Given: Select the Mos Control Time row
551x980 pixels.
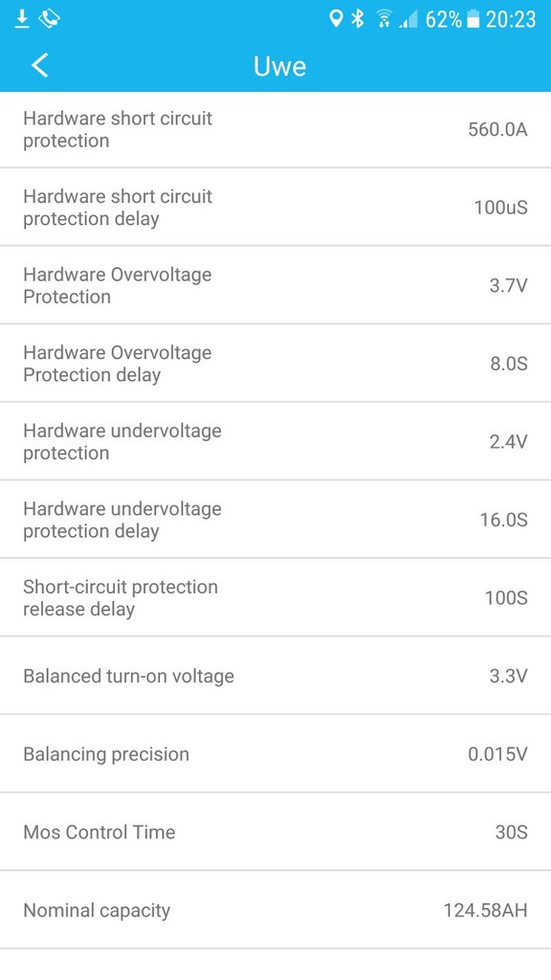Looking at the screenshot, I should tap(275, 832).
